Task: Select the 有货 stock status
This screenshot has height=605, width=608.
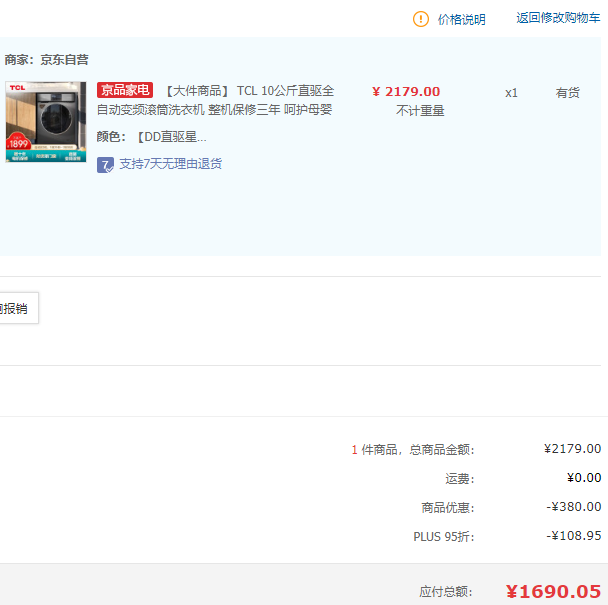Action: pyautogui.click(x=567, y=93)
